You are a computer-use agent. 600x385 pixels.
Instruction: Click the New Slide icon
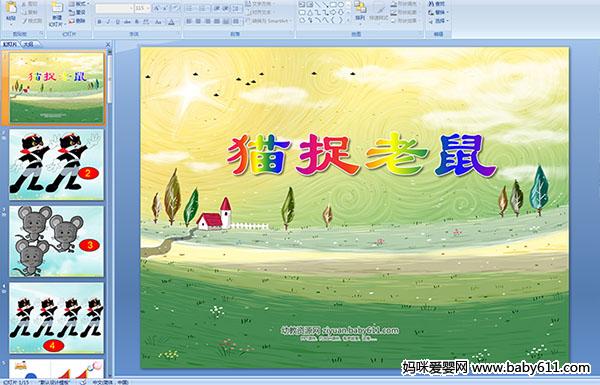click(57, 8)
